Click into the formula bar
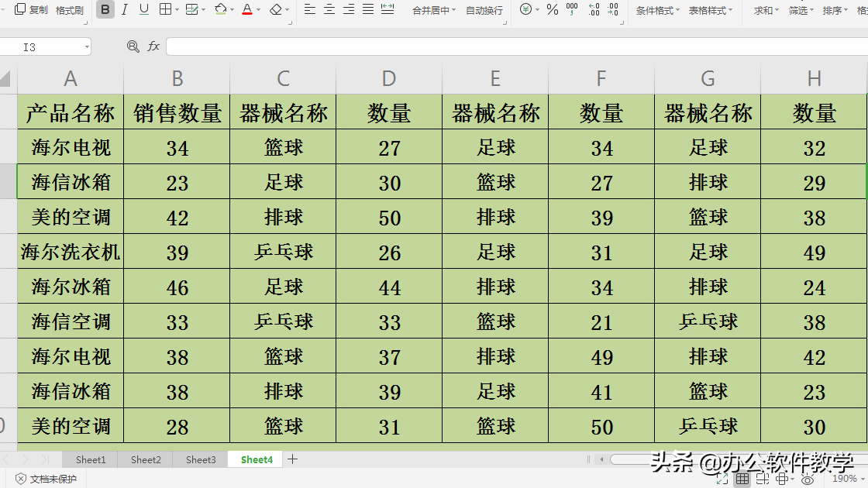The height and width of the screenshot is (488, 868). [x=516, y=46]
